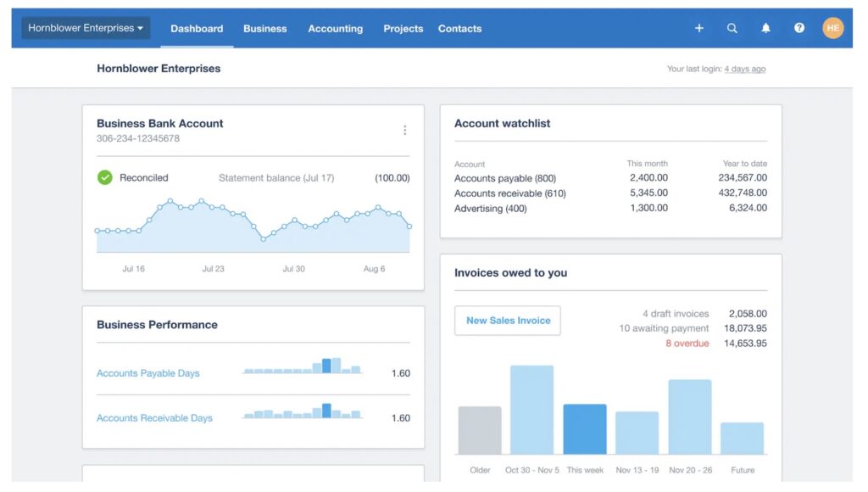This screenshot has width=868, height=492.
Task: Open the Contacts tab
Action: tap(459, 28)
